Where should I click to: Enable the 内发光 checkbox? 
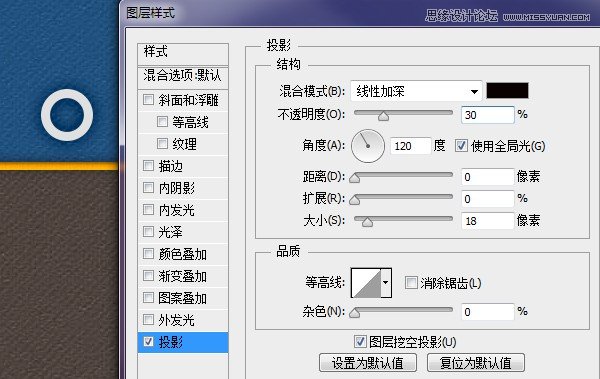pos(148,209)
